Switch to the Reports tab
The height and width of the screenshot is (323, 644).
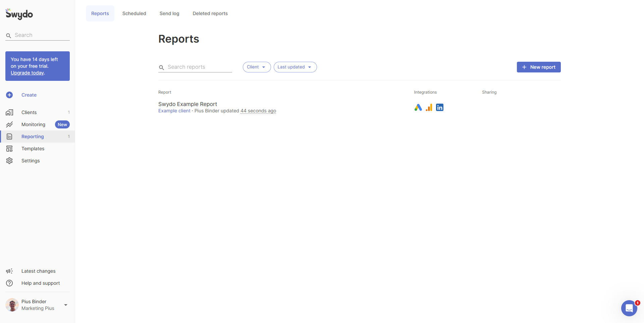coord(100,13)
